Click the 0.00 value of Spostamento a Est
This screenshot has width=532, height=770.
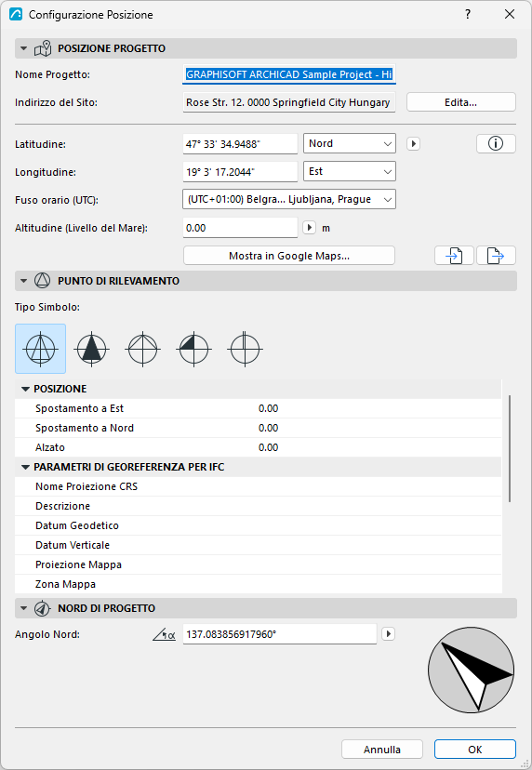pos(268,408)
